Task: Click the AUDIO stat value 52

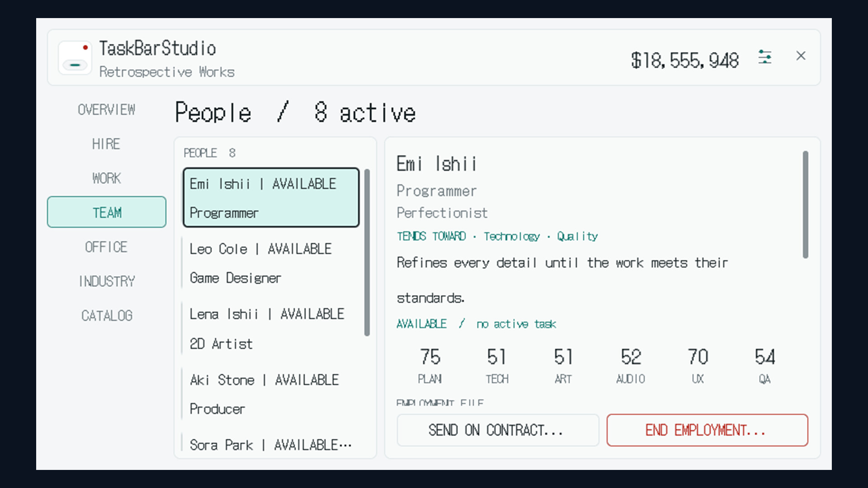Action: click(631, 357)
